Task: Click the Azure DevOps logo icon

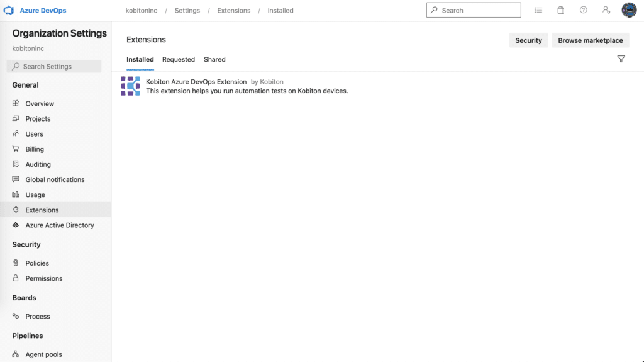Action: [x=9, y=10]
